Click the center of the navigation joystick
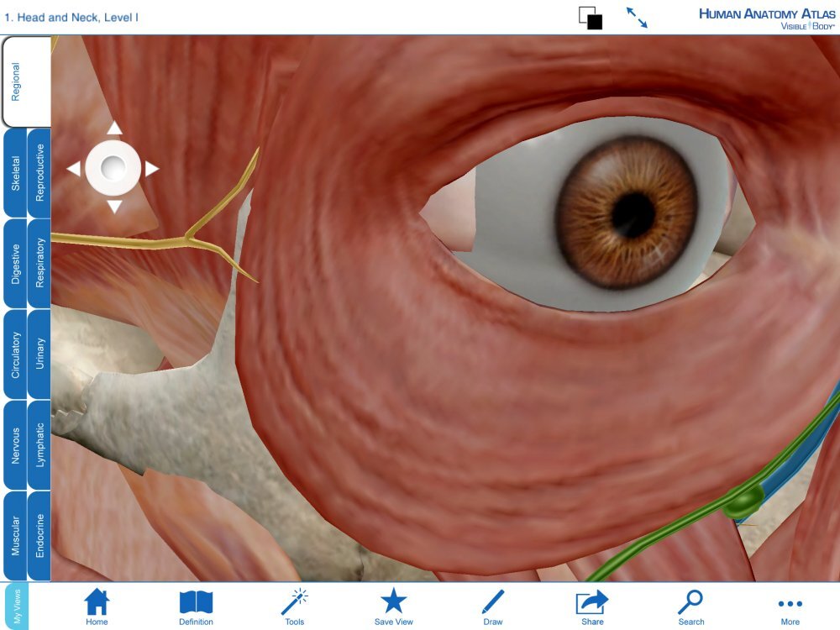Image resolution: width=840 pixels, height=630 pixels. [113, 167]
